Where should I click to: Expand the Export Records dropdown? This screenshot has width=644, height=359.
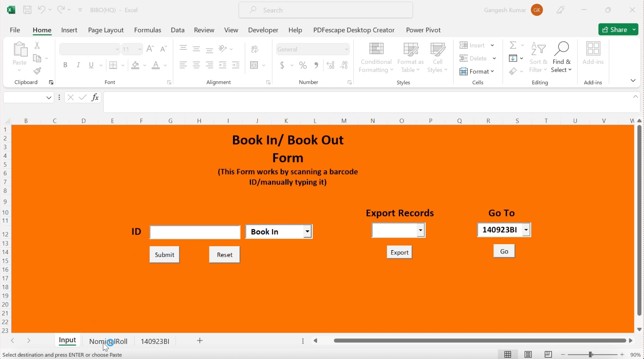[x=421, y=230]
